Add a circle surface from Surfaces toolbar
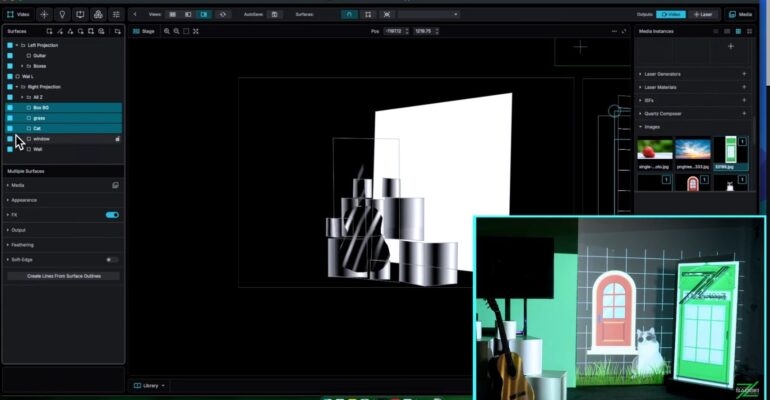Image resolution: width=770 pixels, height=400 pixels. 81,31
